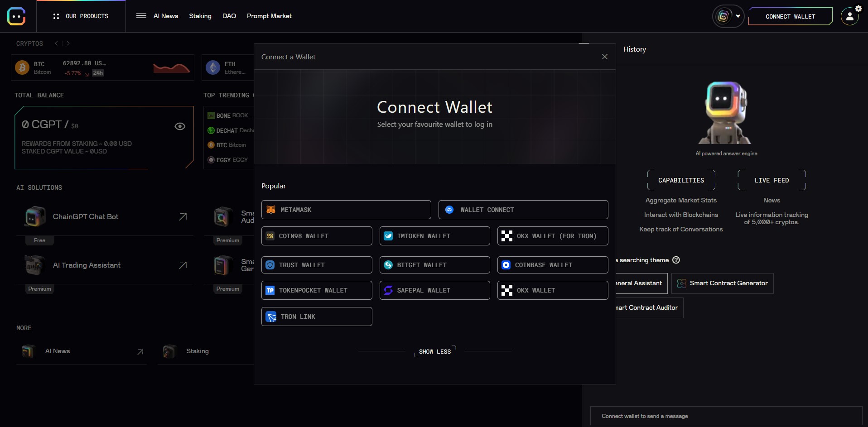Open AI News arrow in More section
868x427 pixels.
point(140,351)
